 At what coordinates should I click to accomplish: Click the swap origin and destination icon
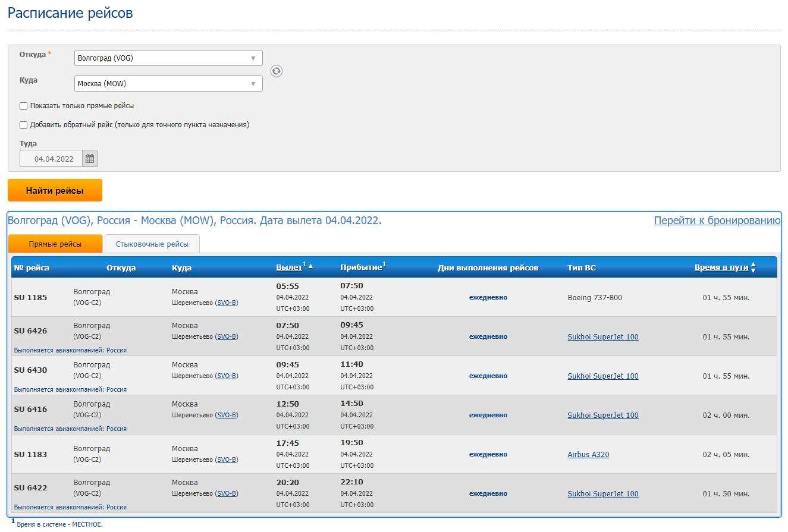(277, 71)
